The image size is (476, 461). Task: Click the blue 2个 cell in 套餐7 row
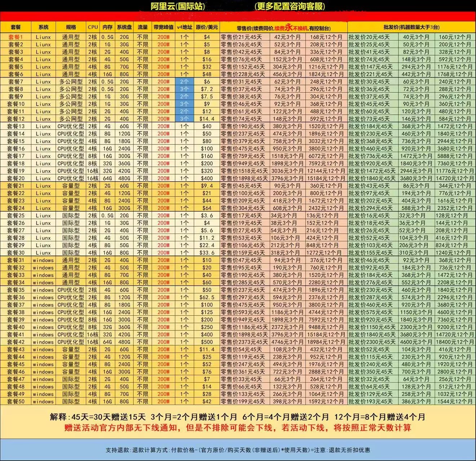(x=184, y=81)
